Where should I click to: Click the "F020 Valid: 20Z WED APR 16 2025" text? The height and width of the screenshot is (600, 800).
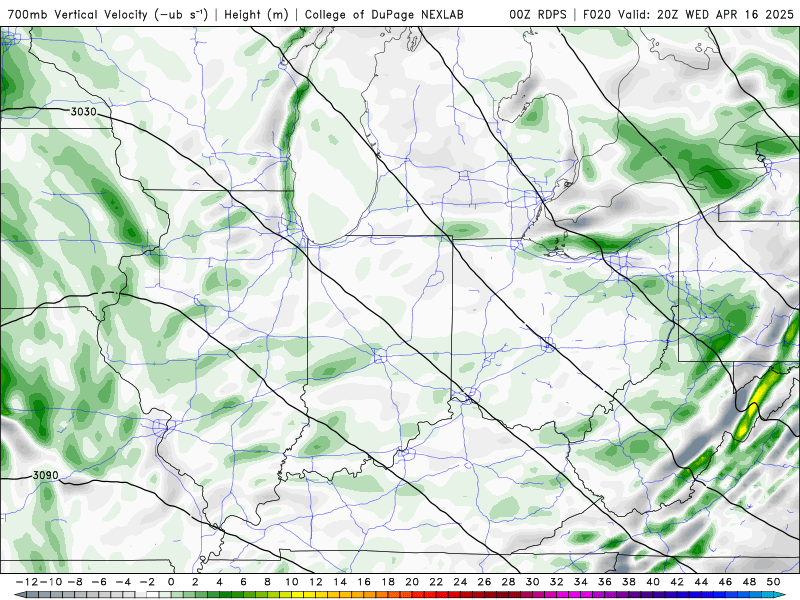[688, 14]
